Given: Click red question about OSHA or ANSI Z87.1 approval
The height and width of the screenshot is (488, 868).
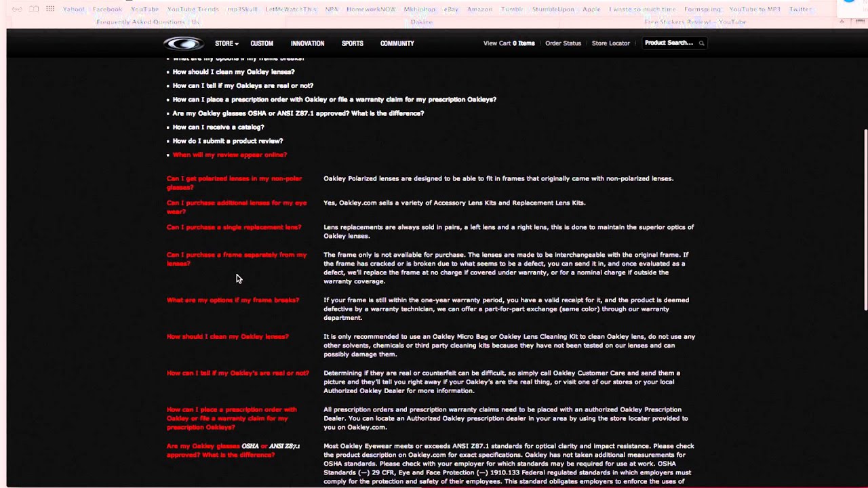Looking at the screenshot, I should pos(233,450).
